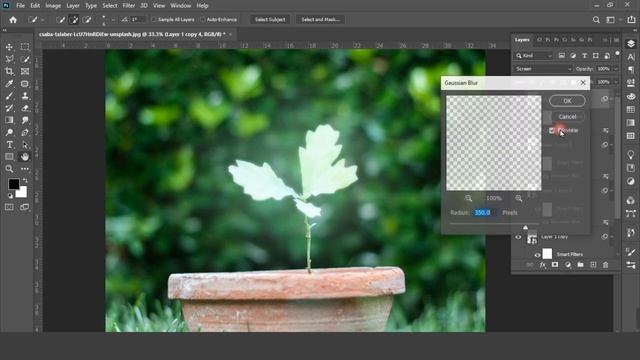
Task: Open the Screen Mode dropdown icon
Action: [x=25, y=207]
